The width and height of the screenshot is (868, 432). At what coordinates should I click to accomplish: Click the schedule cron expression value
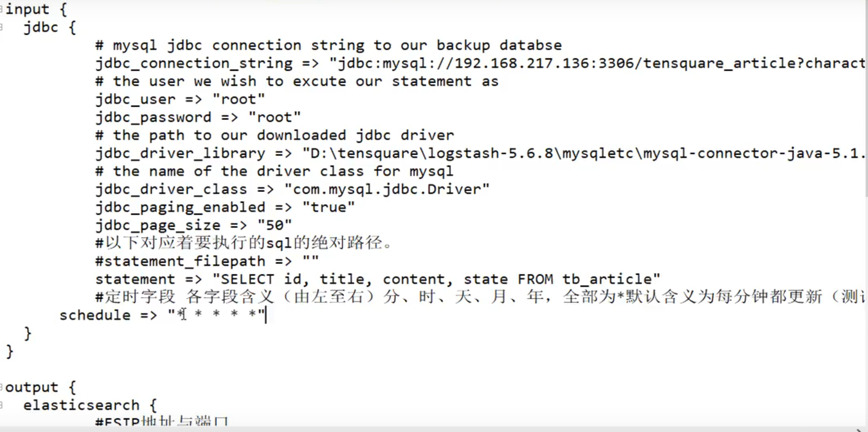click(x=216, y=315)
